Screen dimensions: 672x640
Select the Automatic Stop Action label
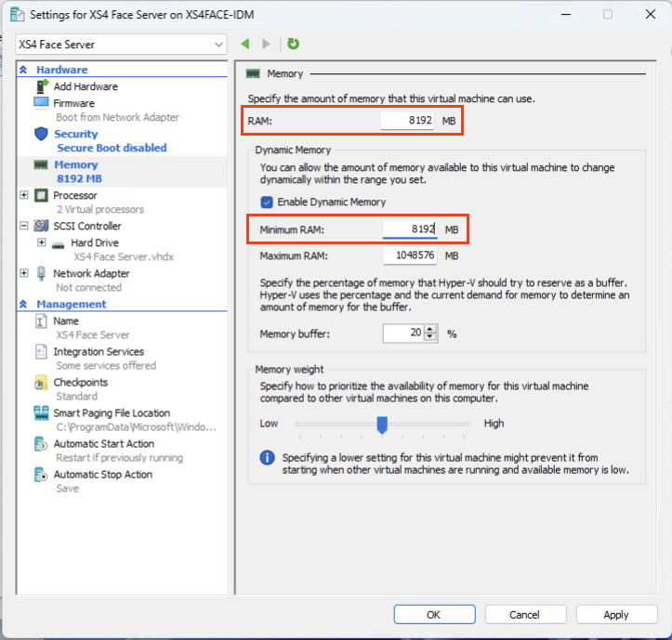coord(103,475)
